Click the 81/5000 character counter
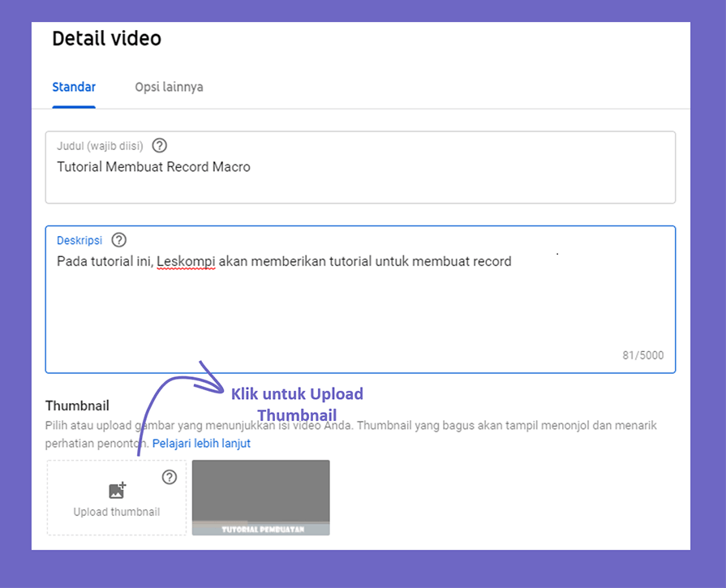Image resolution: width=726 pixels, height=588 pixels. click(x=642, y=355)
